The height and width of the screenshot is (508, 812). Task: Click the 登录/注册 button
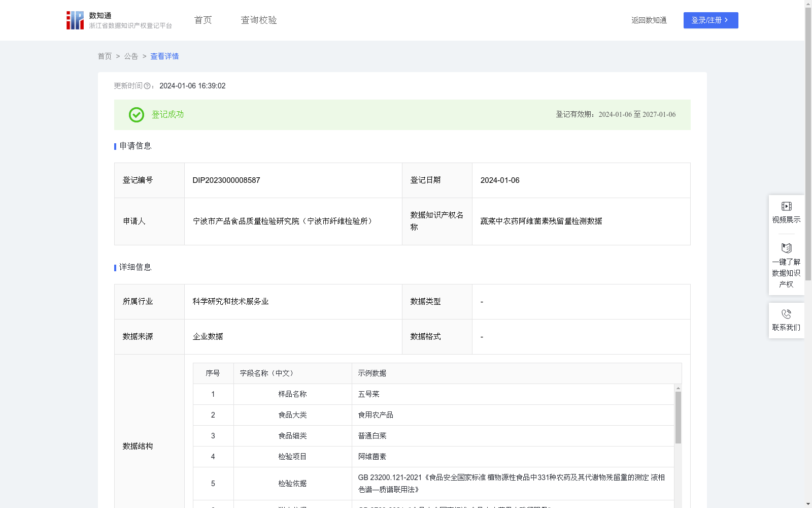point(710,20)
